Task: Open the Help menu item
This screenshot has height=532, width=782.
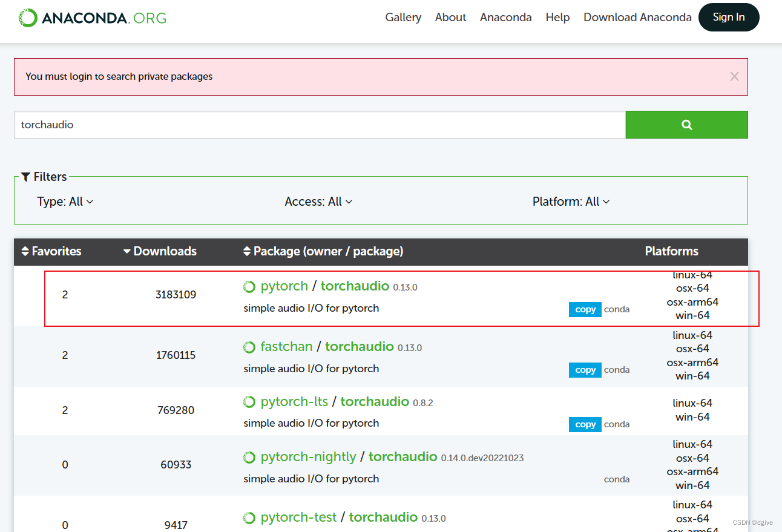Action: [x=557, y=18]
